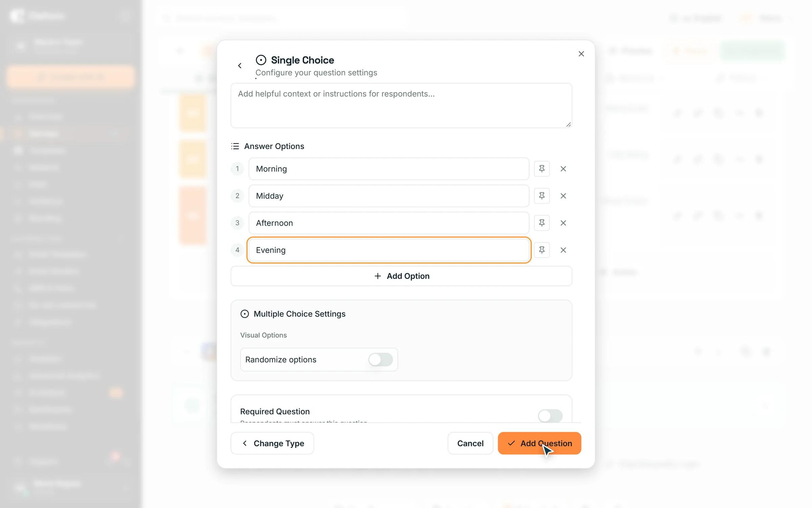The image size is (812, 508).
Task: Go back using the header arrow
Action: 240,66
